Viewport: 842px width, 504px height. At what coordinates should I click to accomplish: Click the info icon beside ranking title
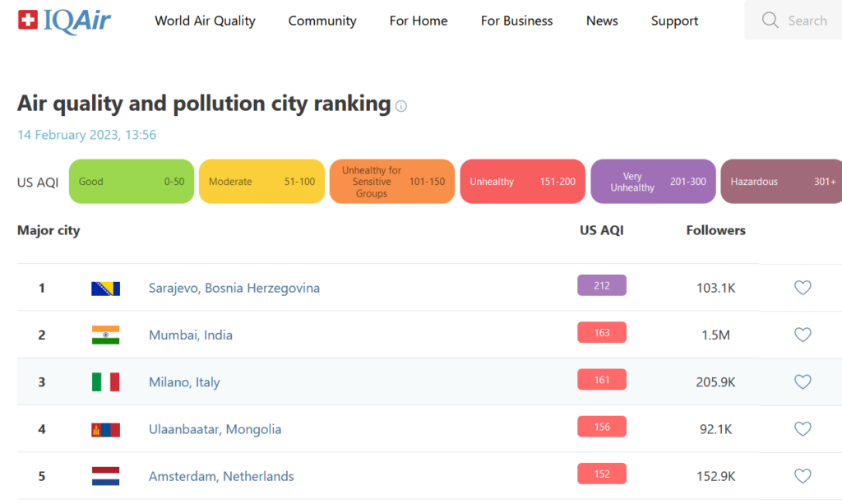point(401,106)
